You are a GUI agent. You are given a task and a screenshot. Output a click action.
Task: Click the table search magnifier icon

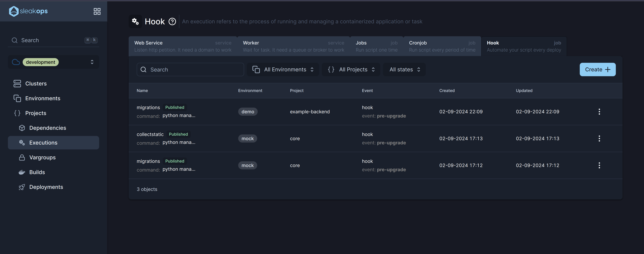coord(143,70)
